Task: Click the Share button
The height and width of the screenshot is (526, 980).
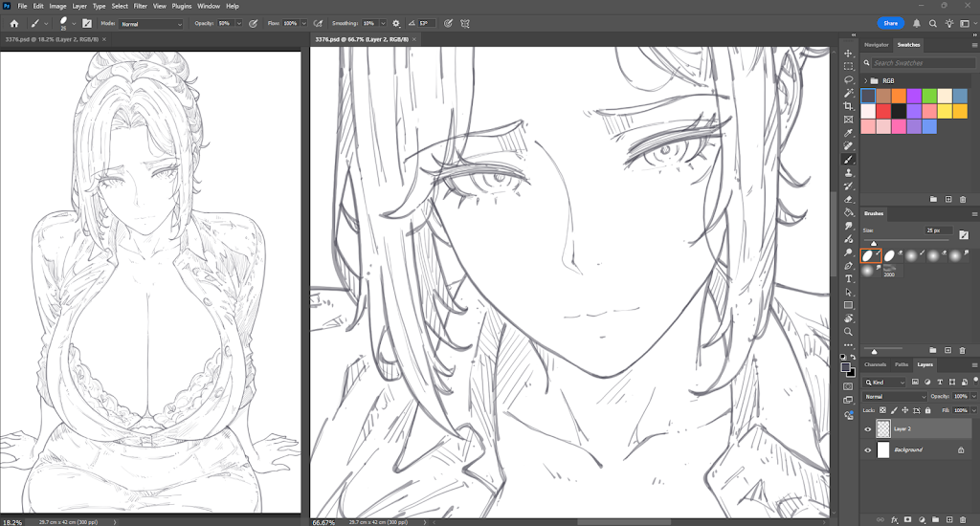Action: point(891,23)
